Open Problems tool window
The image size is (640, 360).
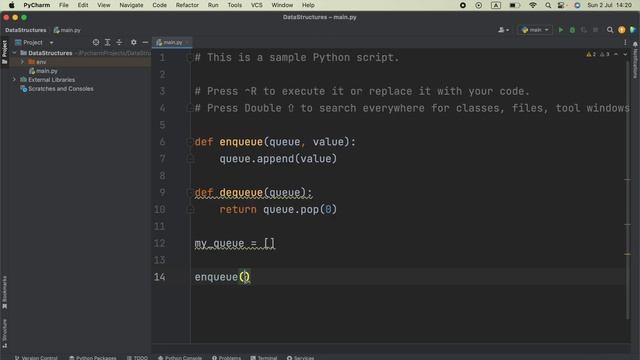click(x=227, y=358)
